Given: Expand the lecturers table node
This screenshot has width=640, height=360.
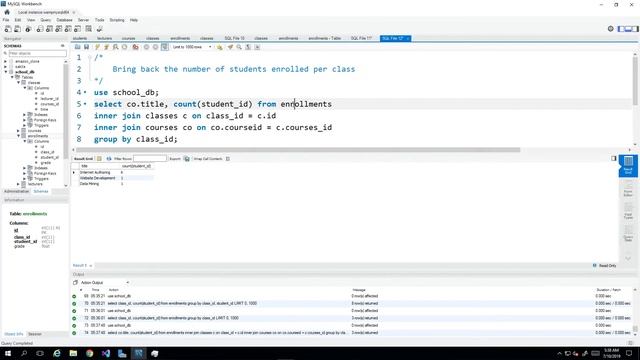Looking at the screenshot, I should point(18,184).
